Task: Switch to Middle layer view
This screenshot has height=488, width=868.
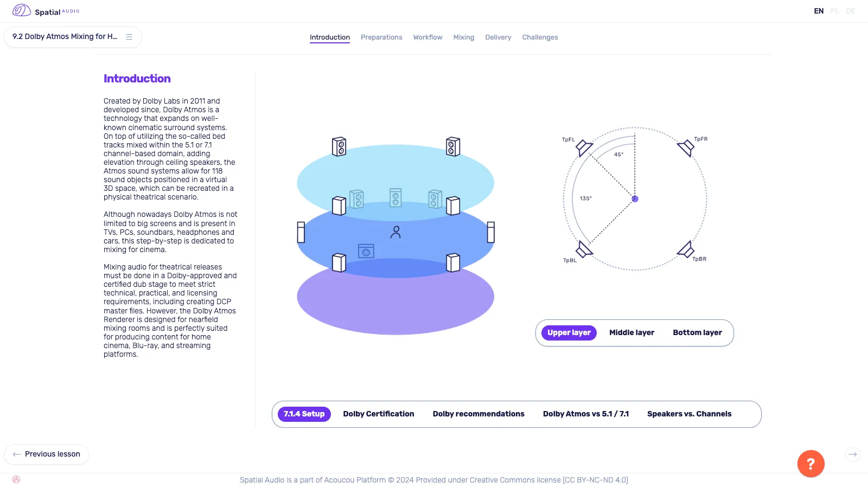Action: click(631, 333)
